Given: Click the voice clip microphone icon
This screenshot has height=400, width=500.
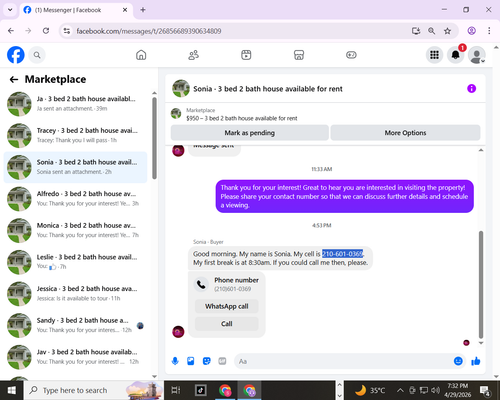Looking at the screenshot, I should [x=175, y=361].
